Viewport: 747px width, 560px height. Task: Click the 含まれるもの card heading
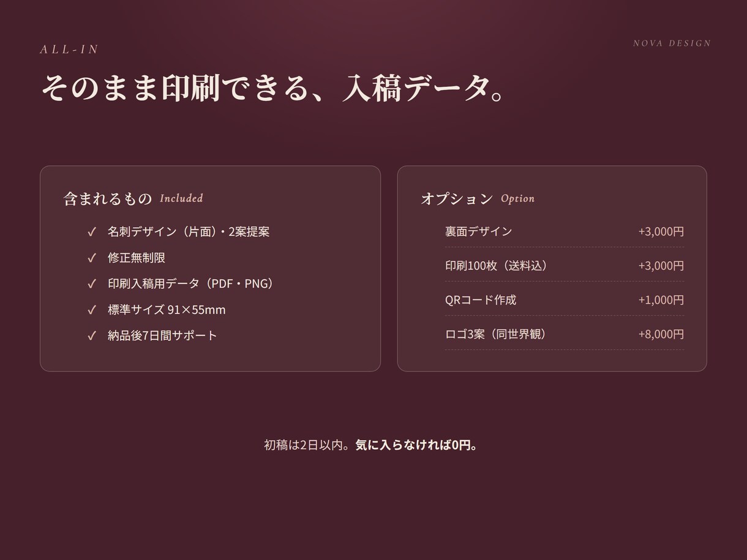(108, 198)
